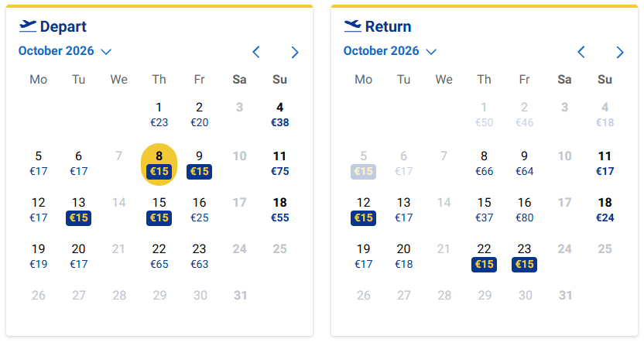Choose return Sunday 18 at €24
The image size is (644, 346).
(x=605, y=210)
